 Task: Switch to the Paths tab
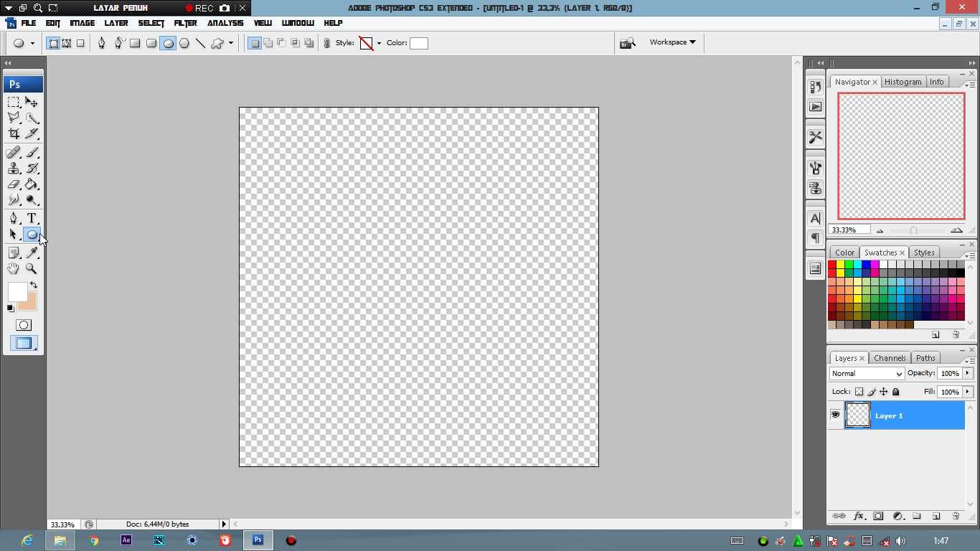click(x=925, y=358)
